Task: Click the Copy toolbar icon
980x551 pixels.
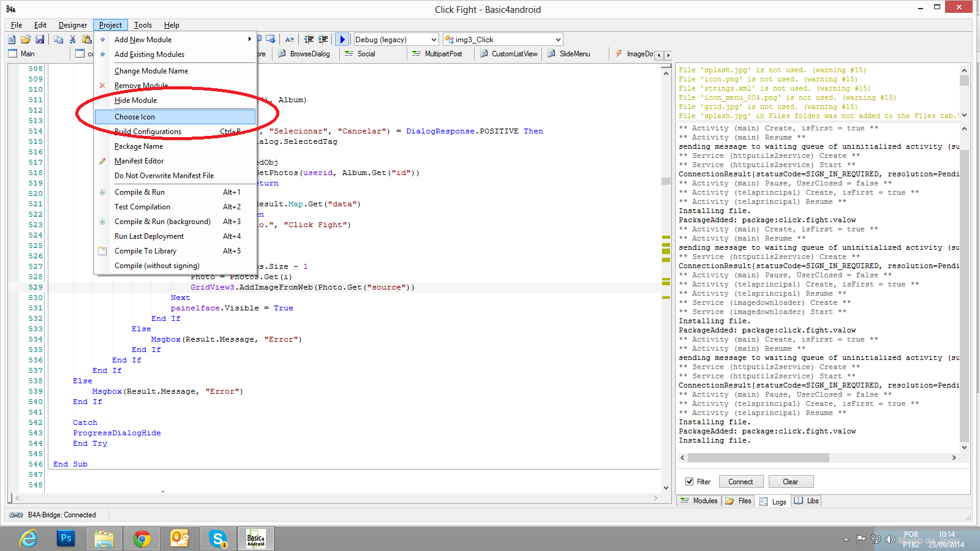Action: [x=58, y=40]
